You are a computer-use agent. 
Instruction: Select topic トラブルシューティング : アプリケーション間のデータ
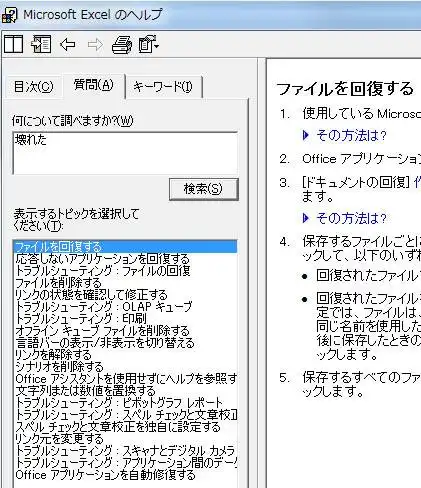pos(126,462)
